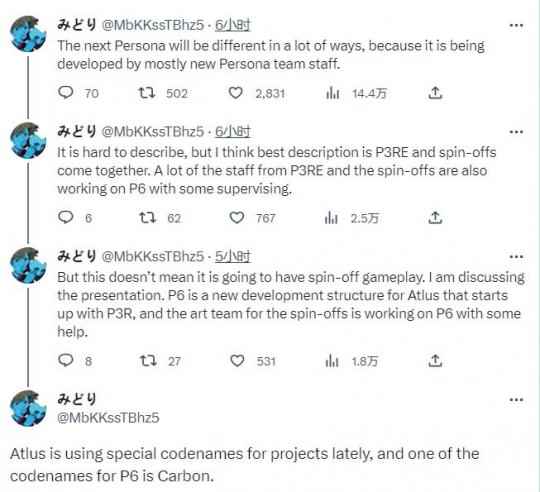
Task: Like the tweet with 531 likes
Action: [237, 361]
